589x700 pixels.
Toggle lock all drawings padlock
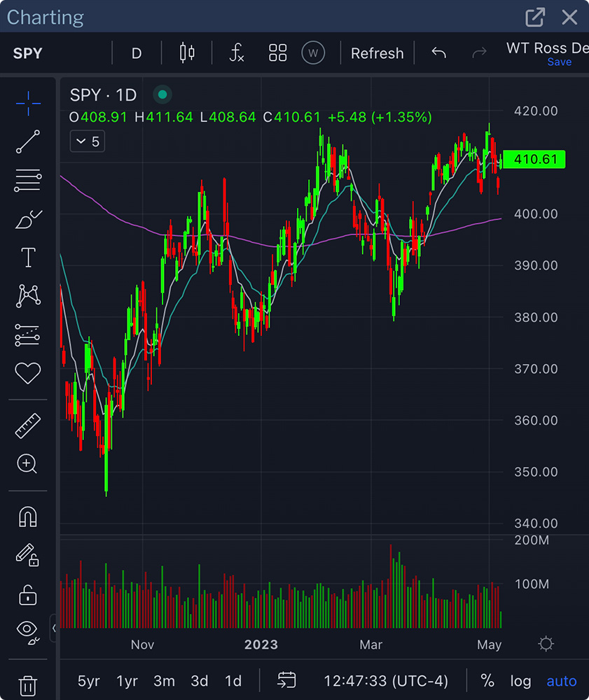(28, 594)
